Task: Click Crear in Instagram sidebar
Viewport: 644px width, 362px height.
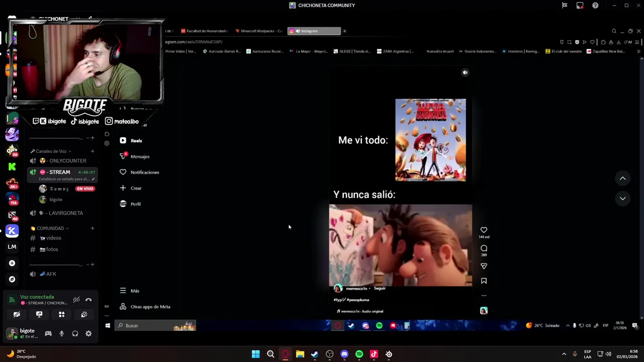Action: [131, 188]
